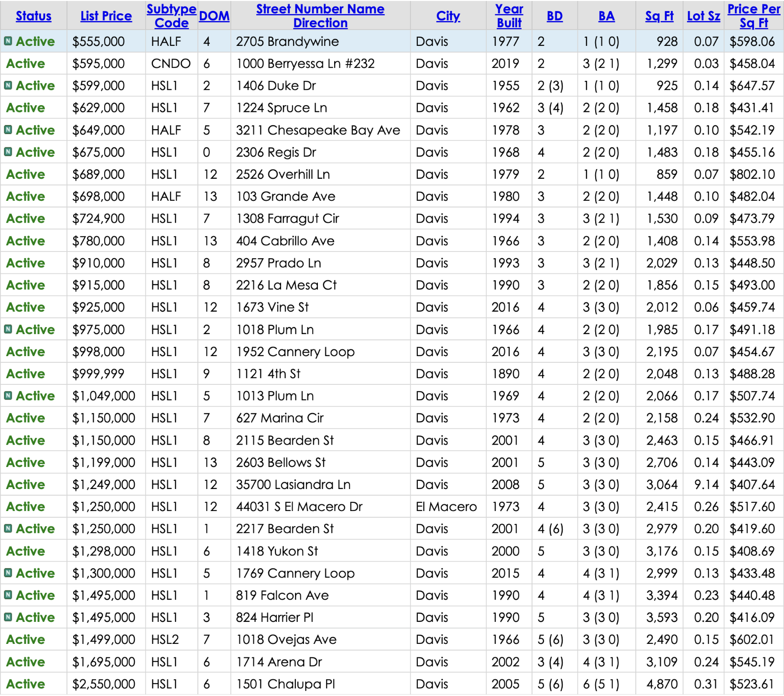
Task: Click new-listing icon on 1018 Plum Ln row
Action: 8,329
